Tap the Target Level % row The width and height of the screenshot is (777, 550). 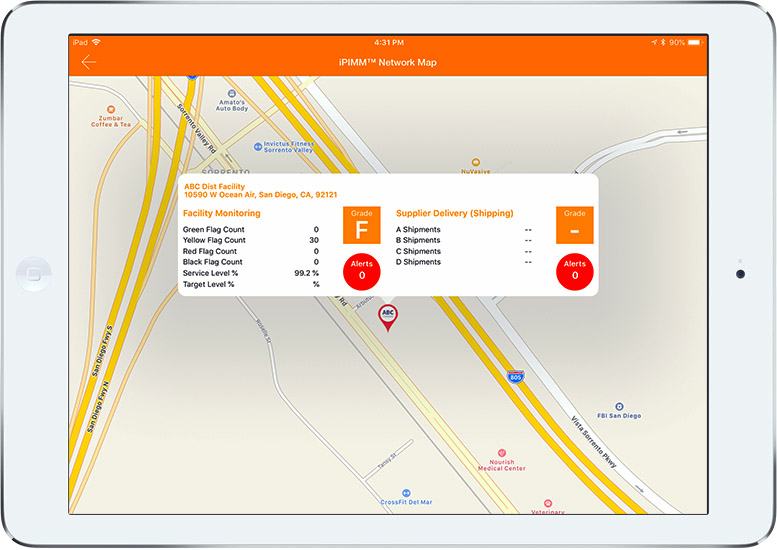pyautogui.click(x=251, y=284)
